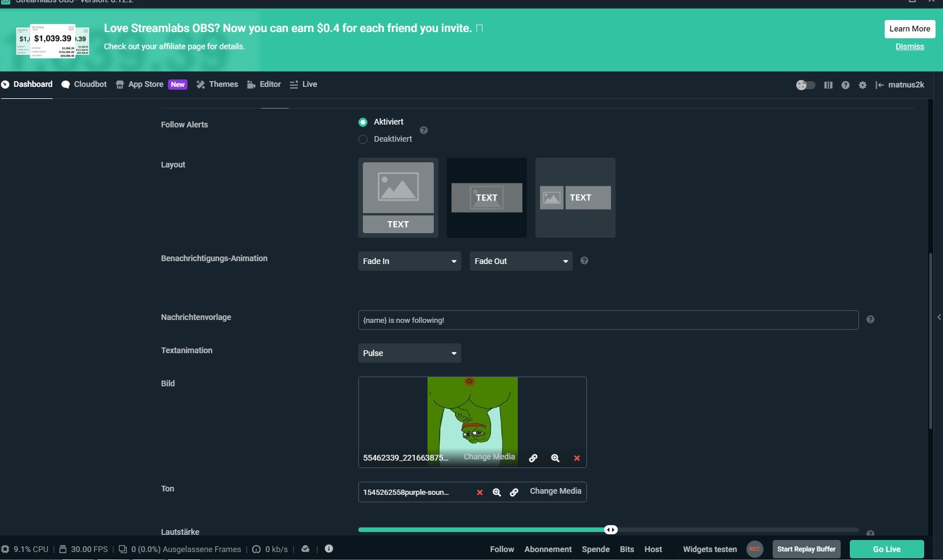
Task: Switch to the Cloudbot tab
Action: click(84, 85)
